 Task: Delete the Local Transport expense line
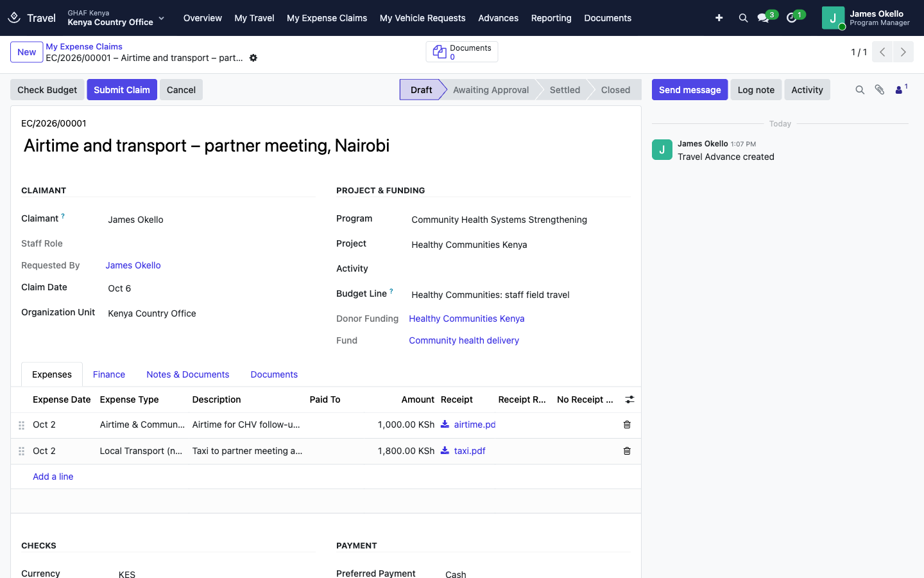pyautogui.click(x=627, y=451)
